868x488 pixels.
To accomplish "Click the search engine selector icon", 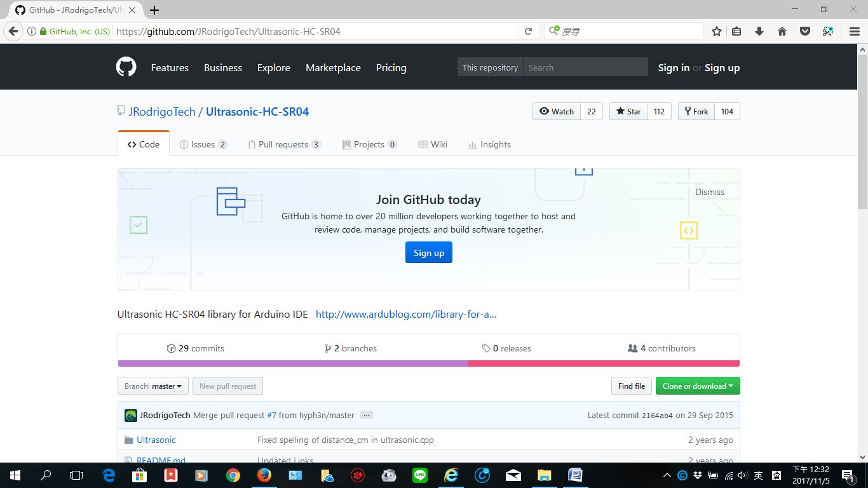I will [554, 31].
